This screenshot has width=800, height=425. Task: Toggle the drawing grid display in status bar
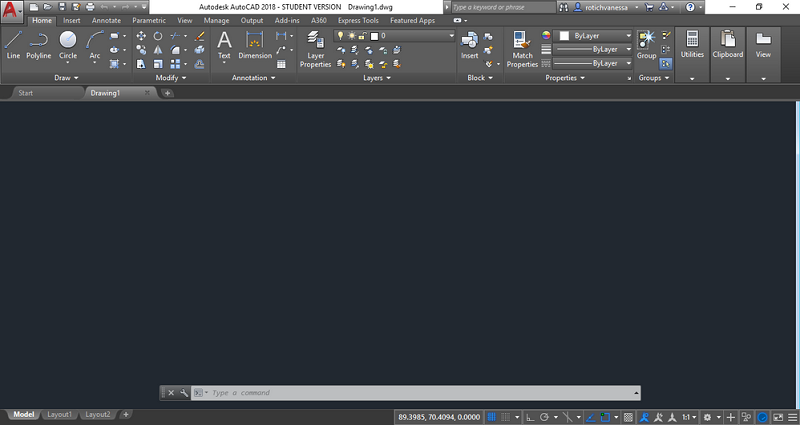pos(491,416)
